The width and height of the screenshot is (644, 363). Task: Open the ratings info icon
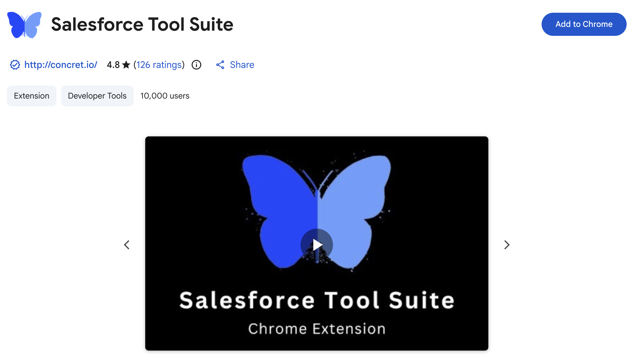click(x=196, y=65)
